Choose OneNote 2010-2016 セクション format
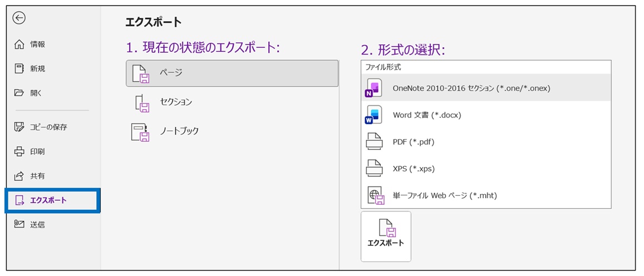 (486, 88)
